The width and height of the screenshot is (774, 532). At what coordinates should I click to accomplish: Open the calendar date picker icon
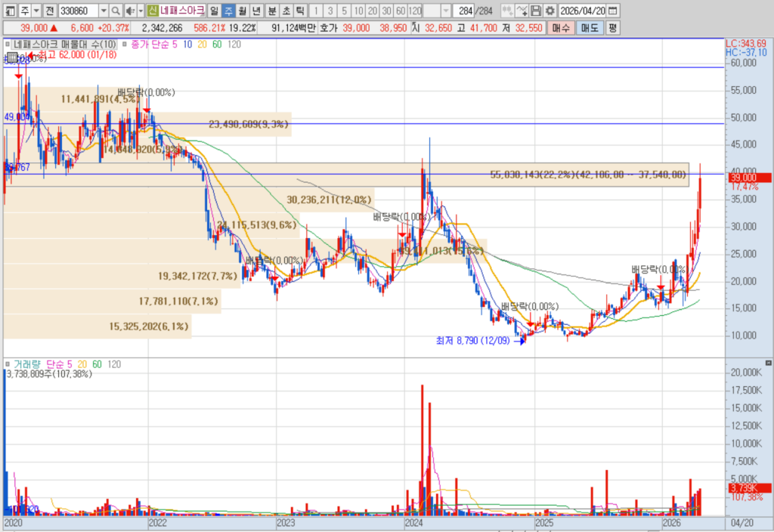click(x=612, y=11)
